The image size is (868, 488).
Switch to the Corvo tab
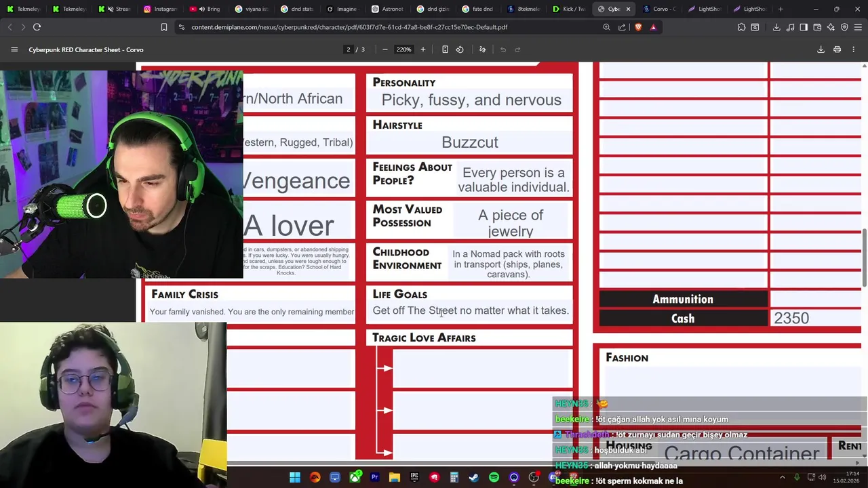point(658,9)
